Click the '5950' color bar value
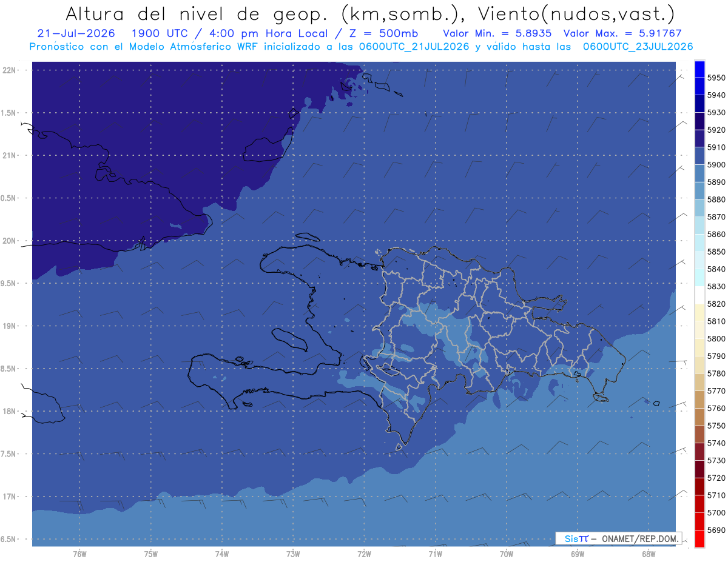 pos(716,78)
